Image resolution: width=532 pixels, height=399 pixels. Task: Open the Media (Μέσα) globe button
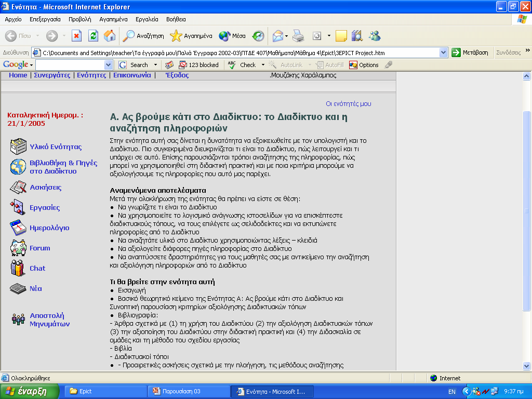pyautogui.click(x=232, y=36)
